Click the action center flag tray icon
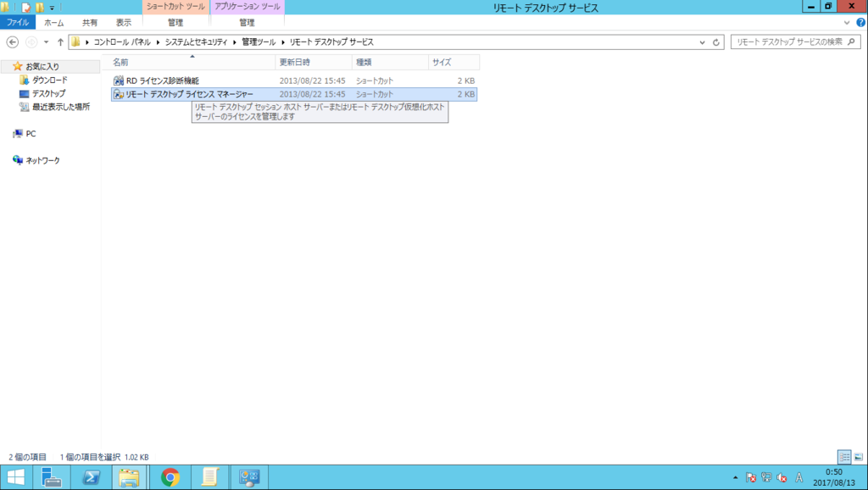Image resolution: width=868 pixels, height=490 pixels. click(x=751, y=477)
